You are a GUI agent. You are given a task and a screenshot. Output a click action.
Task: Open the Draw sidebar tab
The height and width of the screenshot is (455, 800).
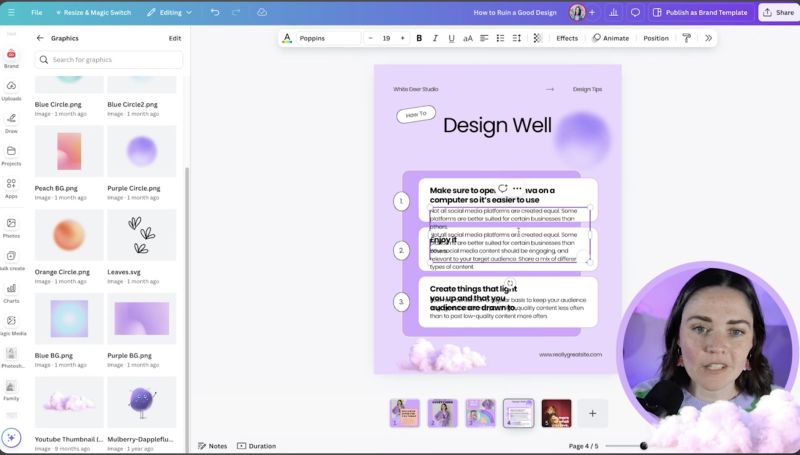(x=11, y=123)
